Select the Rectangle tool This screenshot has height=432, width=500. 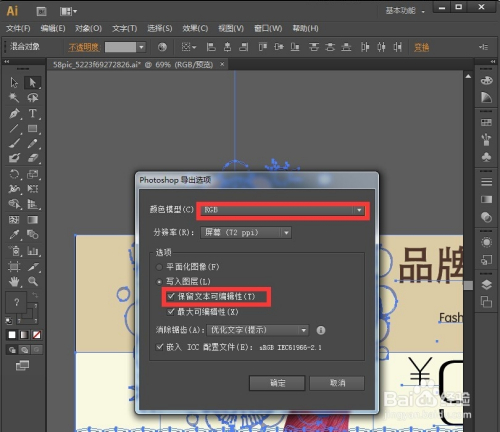[x=33, y=128]
